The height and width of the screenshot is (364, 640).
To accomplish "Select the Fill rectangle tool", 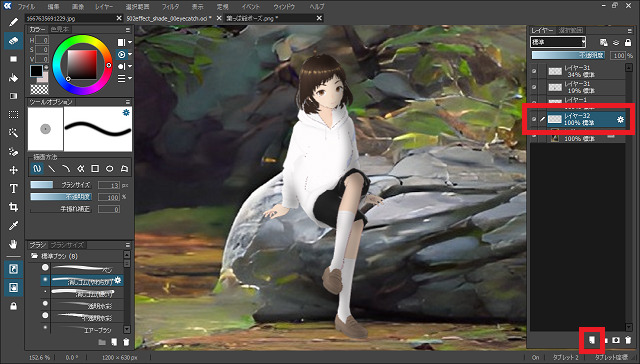I will 13,60.
